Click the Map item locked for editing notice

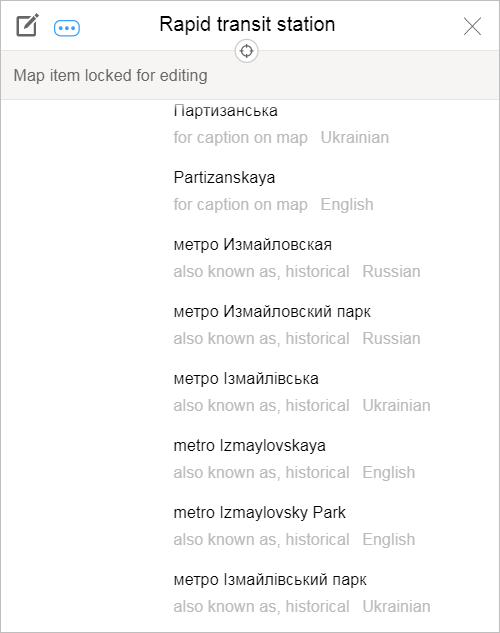(111, 75)
